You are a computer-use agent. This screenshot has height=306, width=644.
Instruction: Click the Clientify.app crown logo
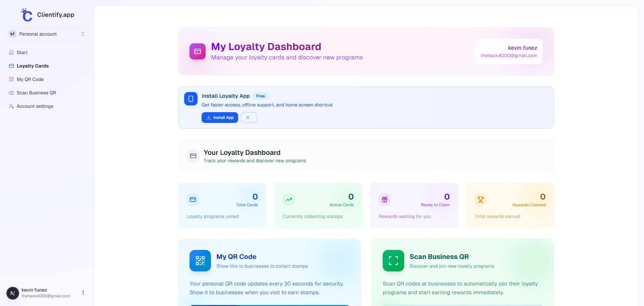coord(27,15)
